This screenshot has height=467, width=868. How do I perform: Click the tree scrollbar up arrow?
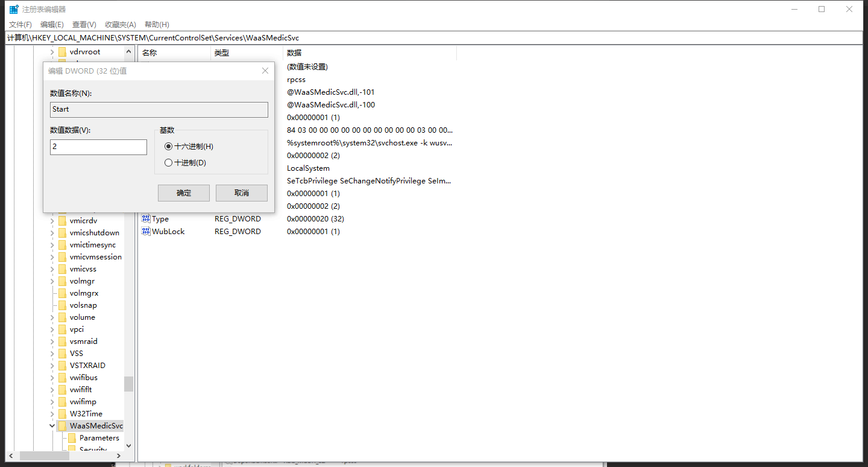128,52
